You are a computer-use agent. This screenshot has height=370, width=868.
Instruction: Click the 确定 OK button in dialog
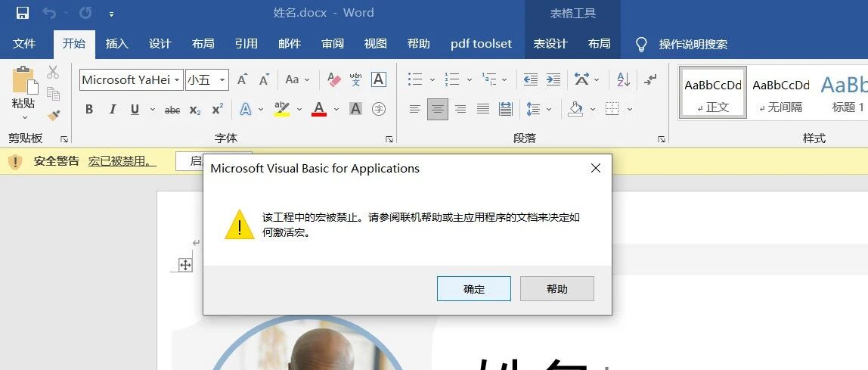(x=474, y=288)
